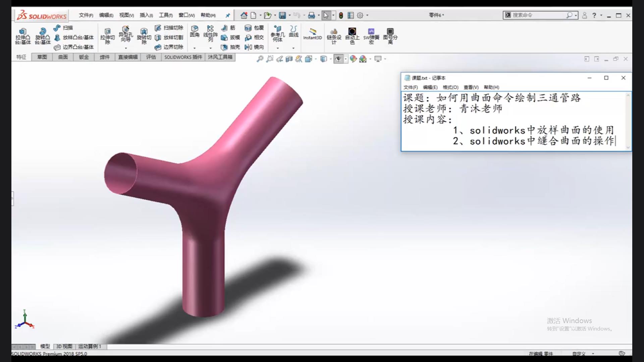
Task: Select the Boundary Cut (边界切除) tool
Action: (x=169, y=47)
